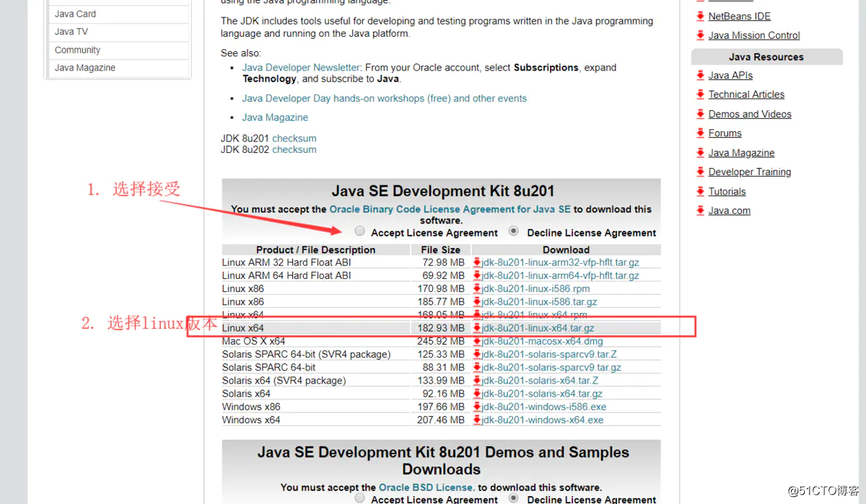Click the red arrow icon beside Java Magazine sidebar link
The image size is (866, 504).
click(701, 153)
